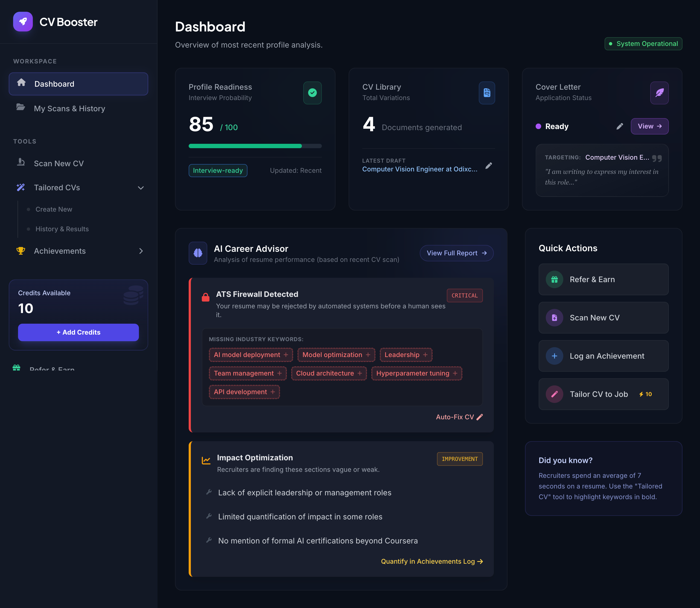This screenshot has width=700, height=608.
Task: Click the magic wand icon for Tailored CVs
Action: [21, 187]
